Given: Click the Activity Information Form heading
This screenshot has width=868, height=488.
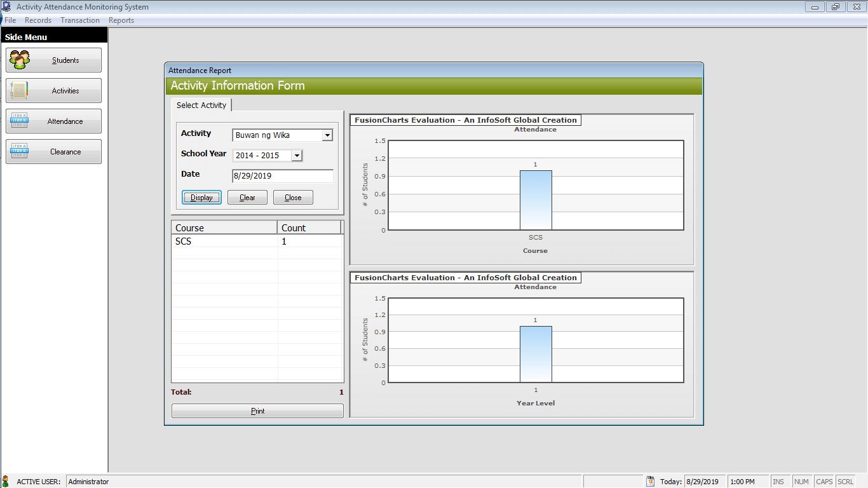Looking at the screenshot, I should coord(238,86).
